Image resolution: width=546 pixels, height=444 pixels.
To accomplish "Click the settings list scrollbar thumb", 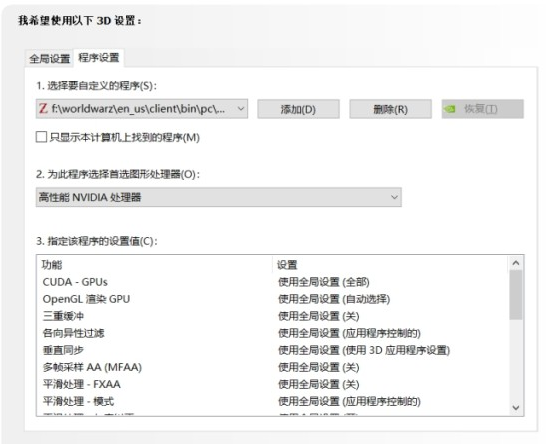I will click(516, 295).
